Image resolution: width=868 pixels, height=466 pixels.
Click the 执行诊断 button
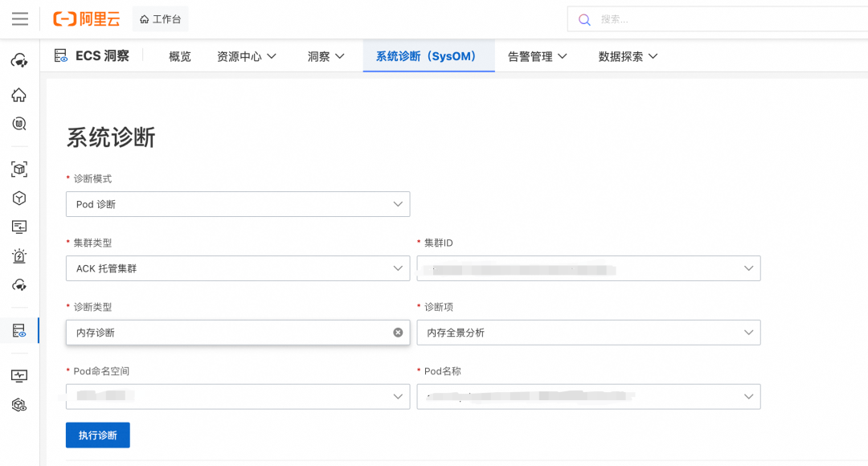click(x=98, y=435)
